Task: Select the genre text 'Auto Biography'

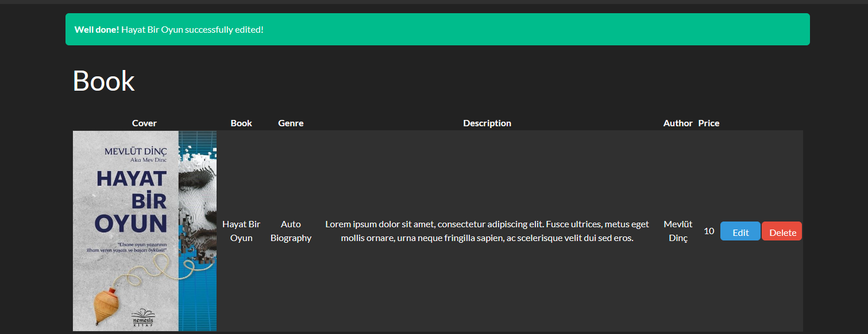Action: (291, 231)
